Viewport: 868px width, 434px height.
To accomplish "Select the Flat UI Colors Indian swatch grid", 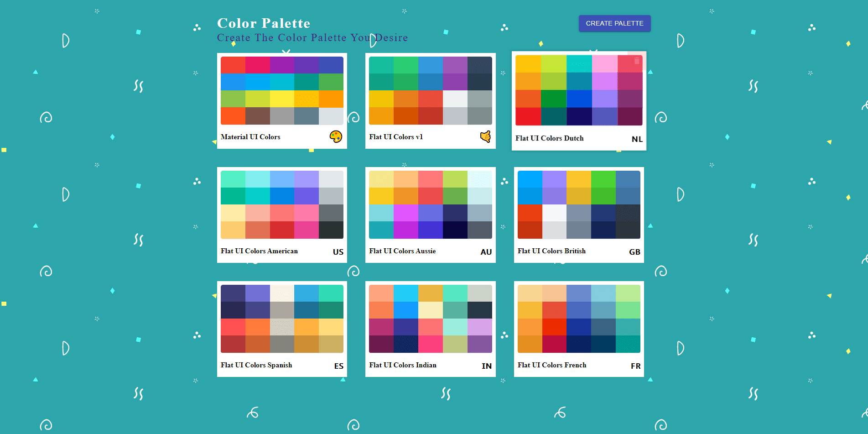I will point(430,319).
